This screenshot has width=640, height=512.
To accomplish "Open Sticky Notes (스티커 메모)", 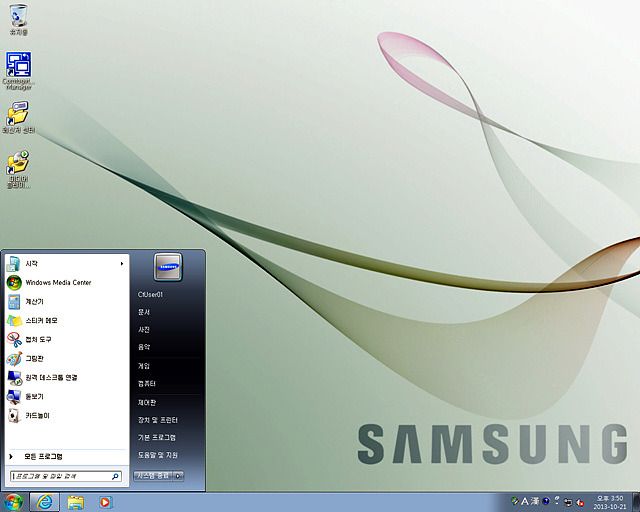I will (67, 321).
